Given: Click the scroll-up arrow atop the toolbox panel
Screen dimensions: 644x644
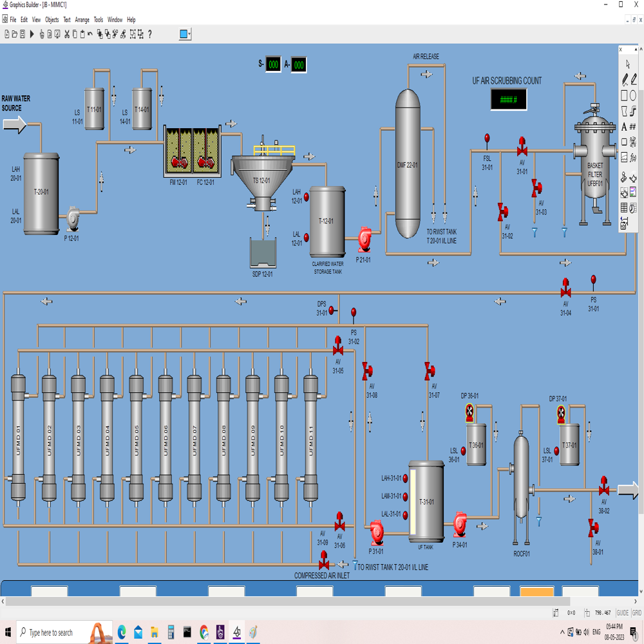Looking at the screenshot, I should 636,48.
